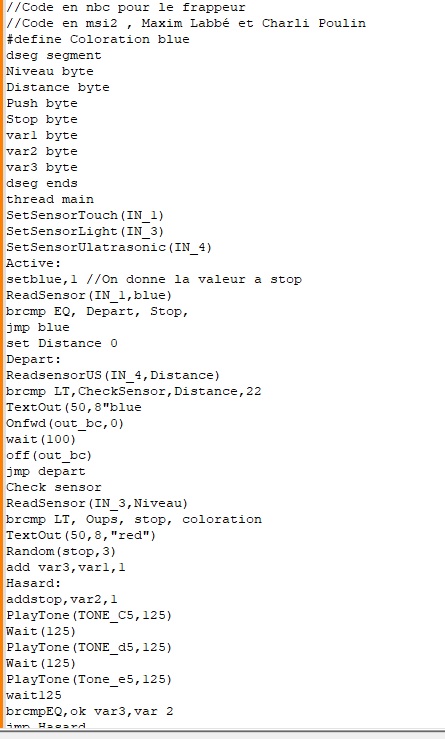
Task: Click the 'SetSensorLight(IN_3)' line
Action: pyautogui.click(x=85, y=231)
